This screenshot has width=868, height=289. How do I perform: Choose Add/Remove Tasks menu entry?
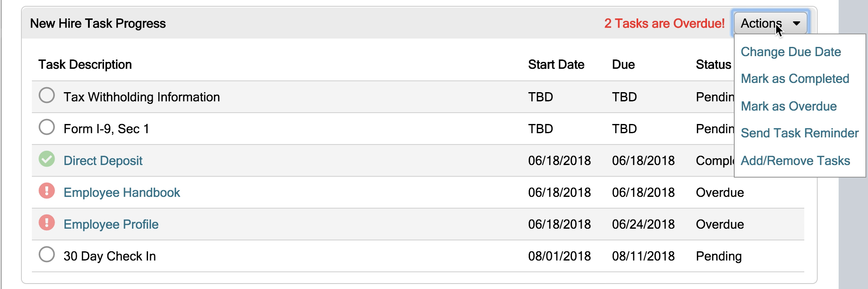click(795, 161)
